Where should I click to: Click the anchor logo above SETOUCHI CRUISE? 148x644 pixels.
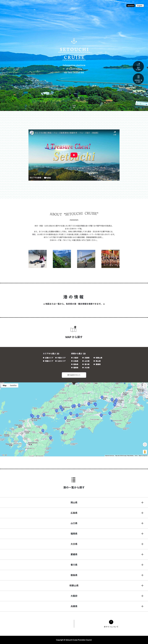(x=74, y=41)
